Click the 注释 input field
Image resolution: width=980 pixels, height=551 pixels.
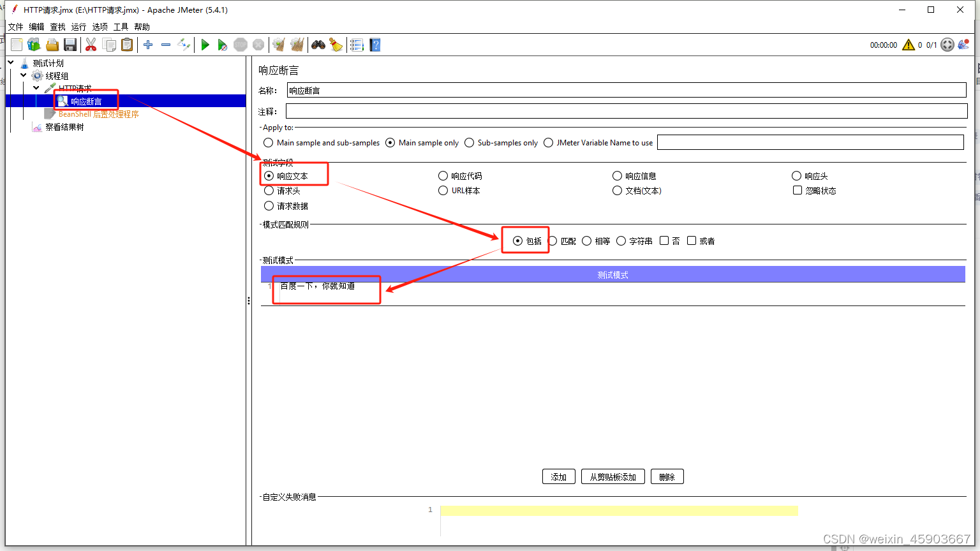(x=627, y=111)
